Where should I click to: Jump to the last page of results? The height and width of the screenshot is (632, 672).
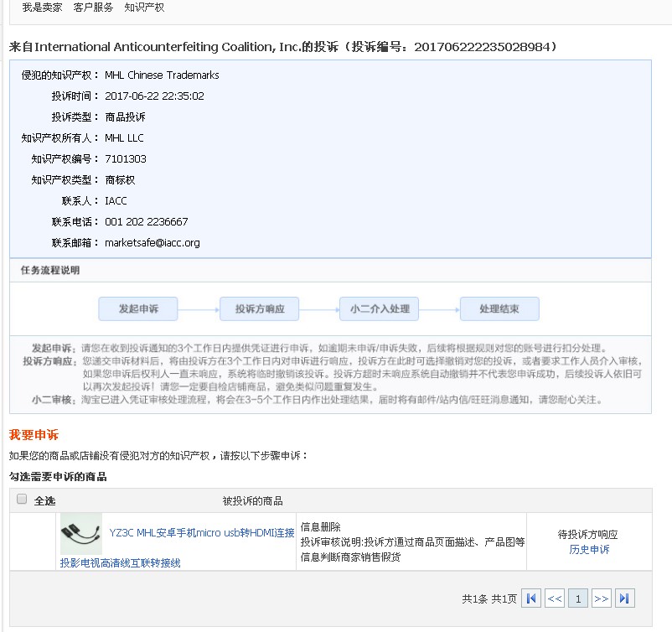pos(624,598)
